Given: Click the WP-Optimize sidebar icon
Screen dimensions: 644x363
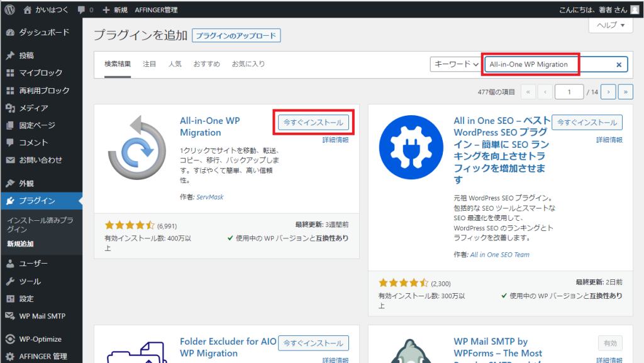Looking at the screenshot, I should click(10, 339).
